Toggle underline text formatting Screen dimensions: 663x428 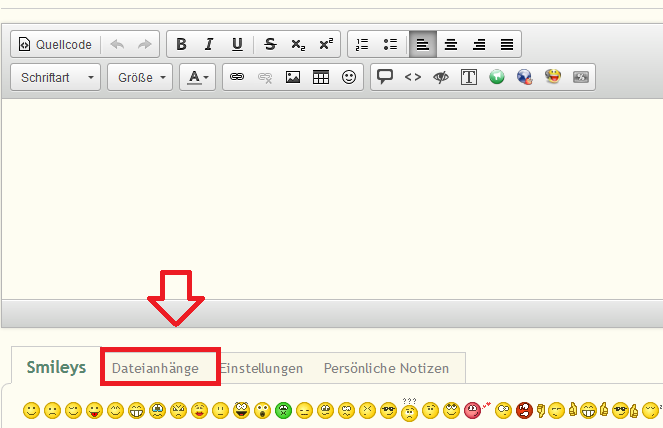pos(237,44)
